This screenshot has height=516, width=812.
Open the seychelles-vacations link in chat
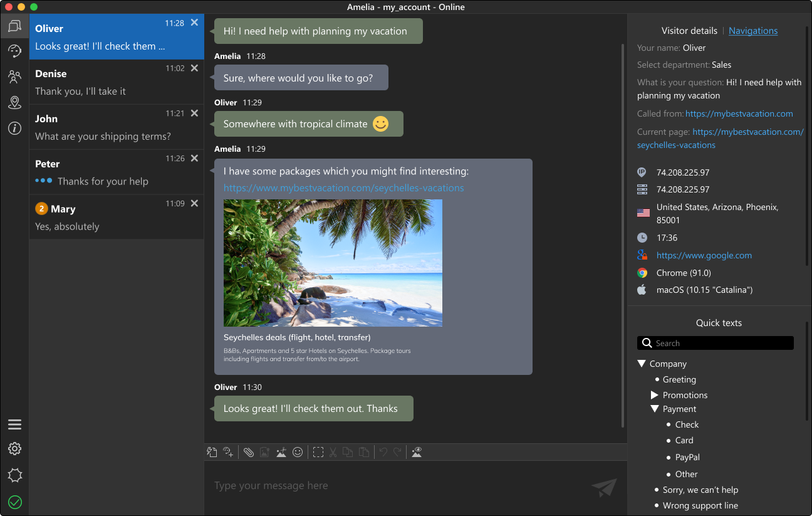(343, 187)
